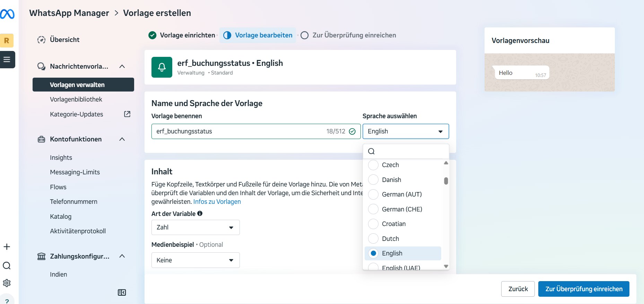Open Insights in sidebar
The image size is (644, 304).
point(61,158)
